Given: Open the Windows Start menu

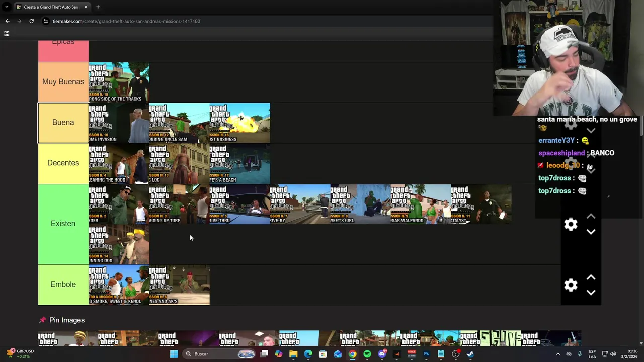Looking at the screenshot, I should point(174,354).
